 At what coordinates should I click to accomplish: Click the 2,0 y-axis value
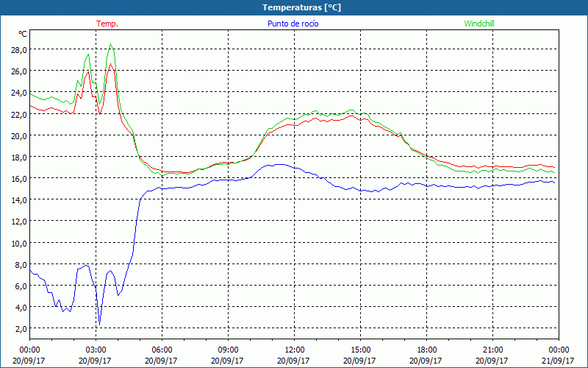pos(21,329)
